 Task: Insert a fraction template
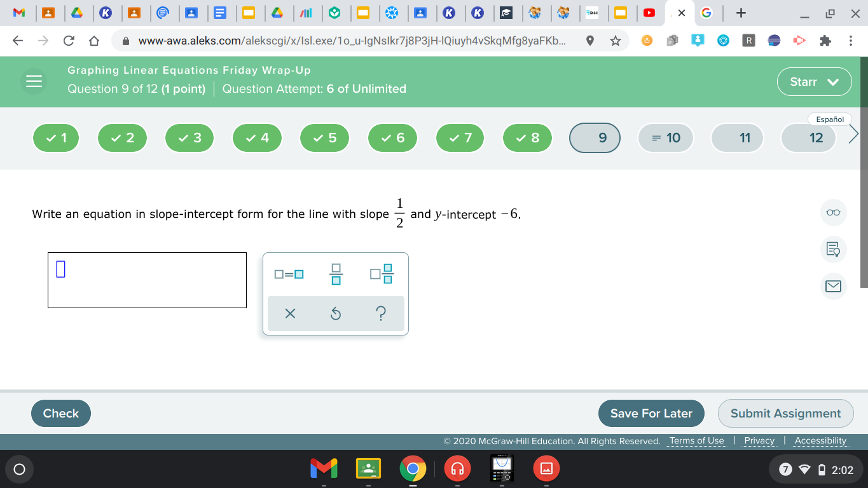[336, 274]
